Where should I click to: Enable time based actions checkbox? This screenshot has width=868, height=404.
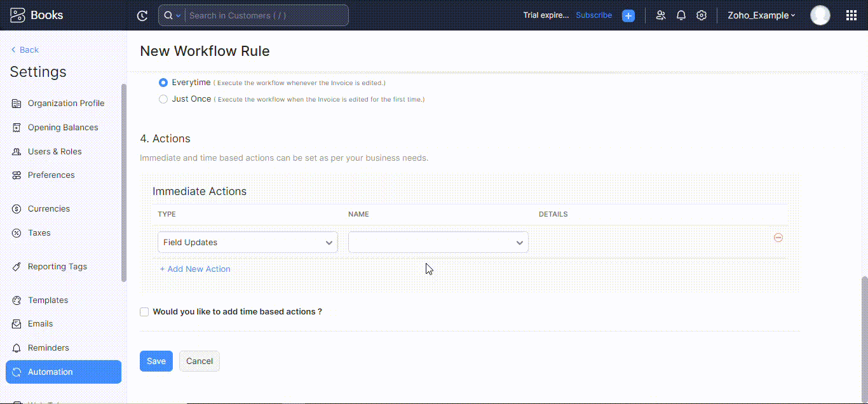(x=144, y=312)
